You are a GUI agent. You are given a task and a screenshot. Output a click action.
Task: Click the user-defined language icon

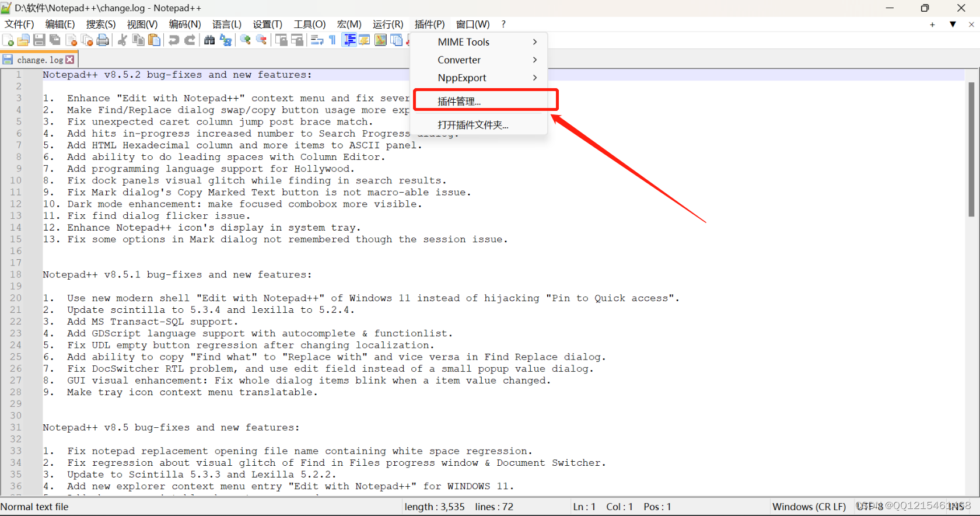(365, 40)
